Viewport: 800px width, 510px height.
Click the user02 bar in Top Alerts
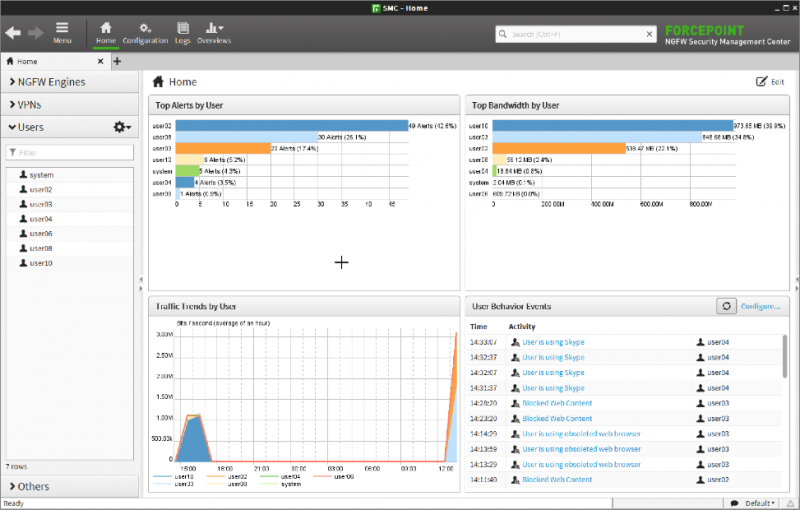(292, 125)
